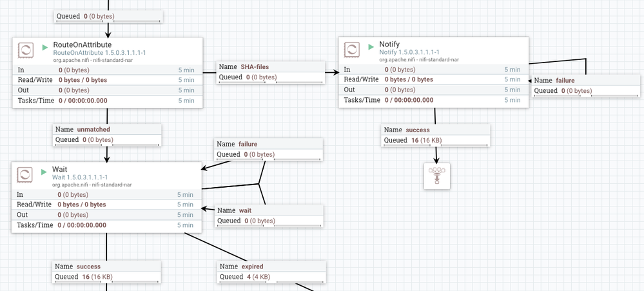Click the Notify 1.5.0.3.1.1.1-1 version text
This screenshot has height=291, width=644.
(x=409, y=52)
